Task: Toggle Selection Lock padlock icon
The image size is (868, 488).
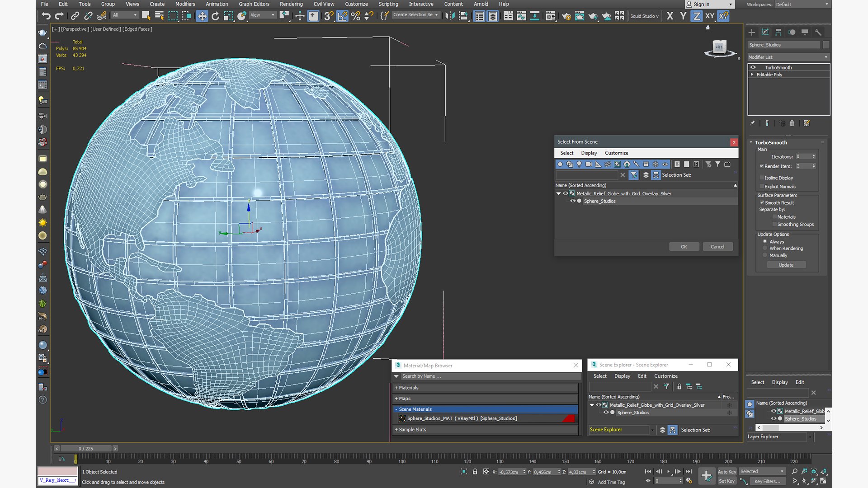Action: coord(475,471)
